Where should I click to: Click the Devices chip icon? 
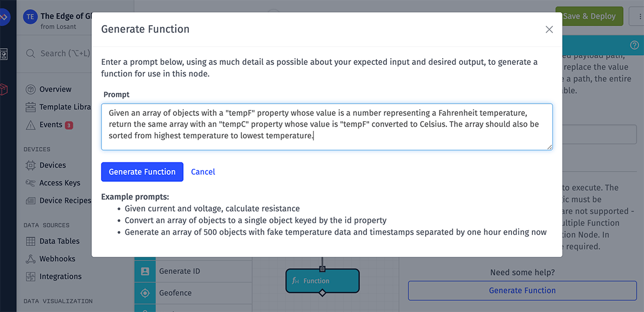coord(31,166)
